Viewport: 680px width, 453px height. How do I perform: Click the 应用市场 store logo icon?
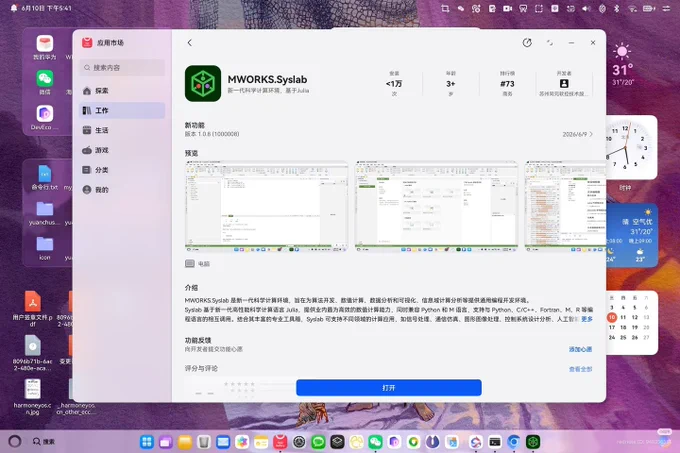coord(87,42)
